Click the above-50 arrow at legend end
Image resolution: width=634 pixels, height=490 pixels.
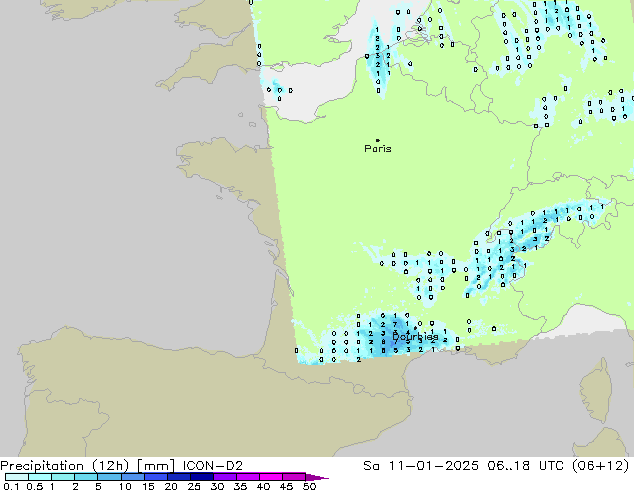coord(317,477)
